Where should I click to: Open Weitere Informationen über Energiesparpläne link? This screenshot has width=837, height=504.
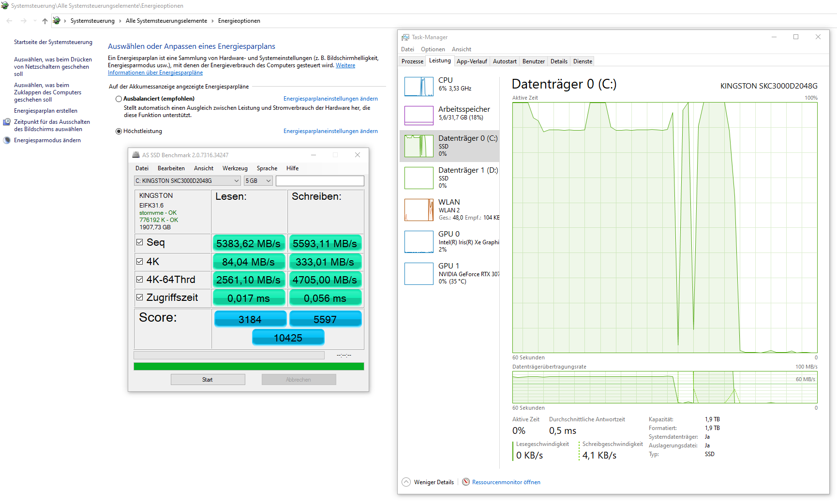[155, 73]
